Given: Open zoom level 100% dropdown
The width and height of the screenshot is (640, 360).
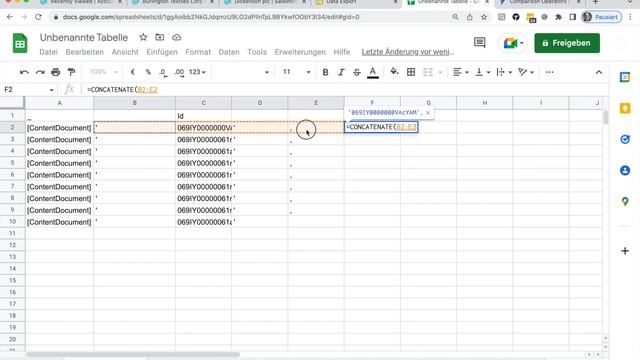Looking at the screenshot, I should tap(104, 72).
